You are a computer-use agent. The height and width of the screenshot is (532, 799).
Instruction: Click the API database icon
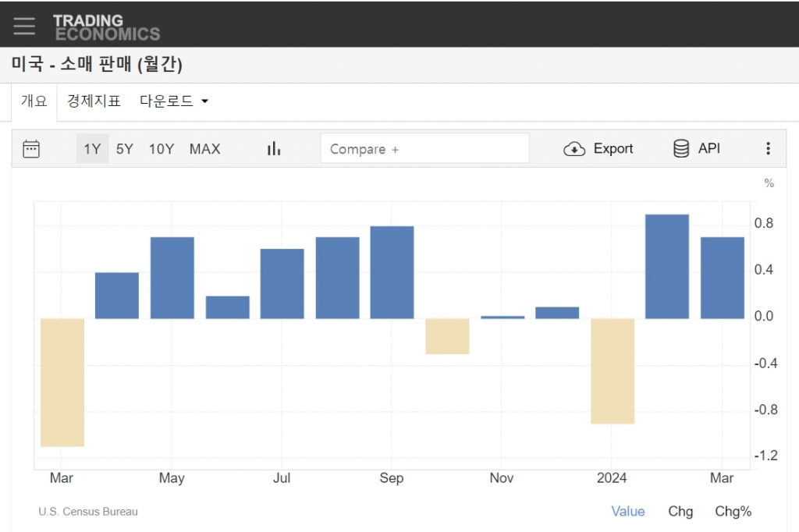[x=681, y=149]
